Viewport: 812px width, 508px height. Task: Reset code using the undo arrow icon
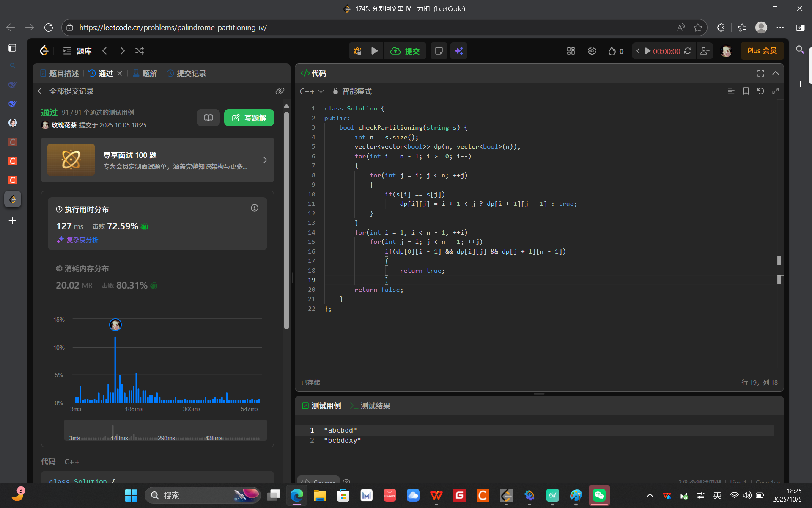click(760, 91)
